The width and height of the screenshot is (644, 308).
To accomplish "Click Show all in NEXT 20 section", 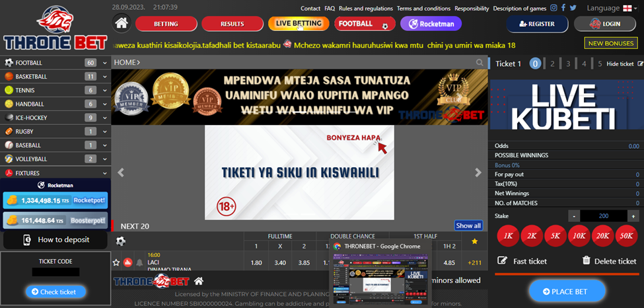I will click(468, 225).
